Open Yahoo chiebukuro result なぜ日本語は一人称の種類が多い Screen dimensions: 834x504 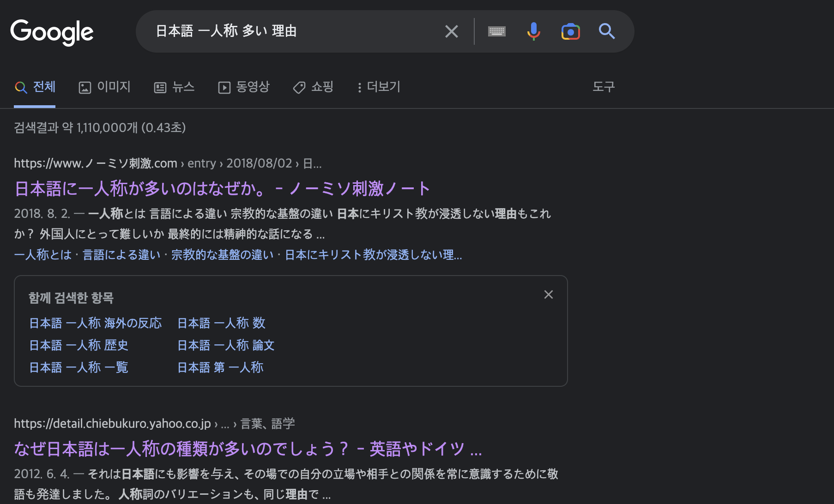click(248, 449)
